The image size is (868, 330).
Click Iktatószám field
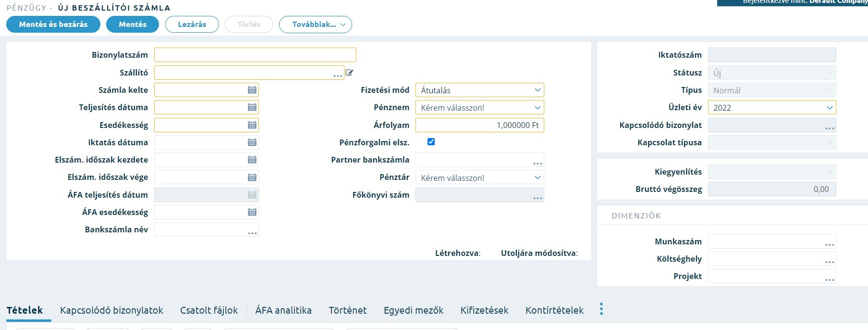pos(772,55)
